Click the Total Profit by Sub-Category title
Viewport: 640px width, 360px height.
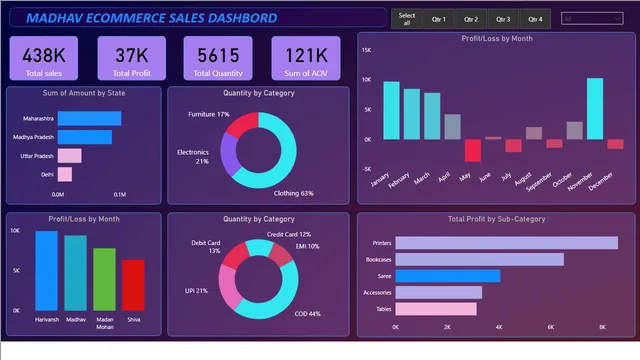point(496,219)
